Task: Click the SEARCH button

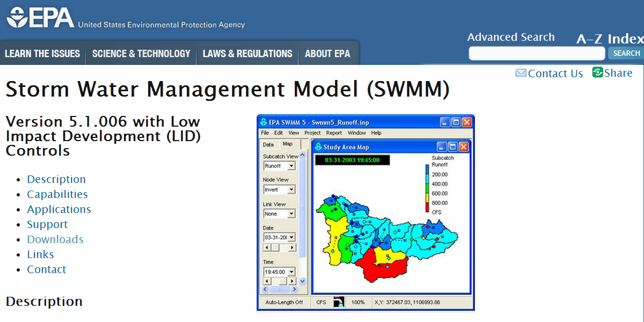Action: 626,53
